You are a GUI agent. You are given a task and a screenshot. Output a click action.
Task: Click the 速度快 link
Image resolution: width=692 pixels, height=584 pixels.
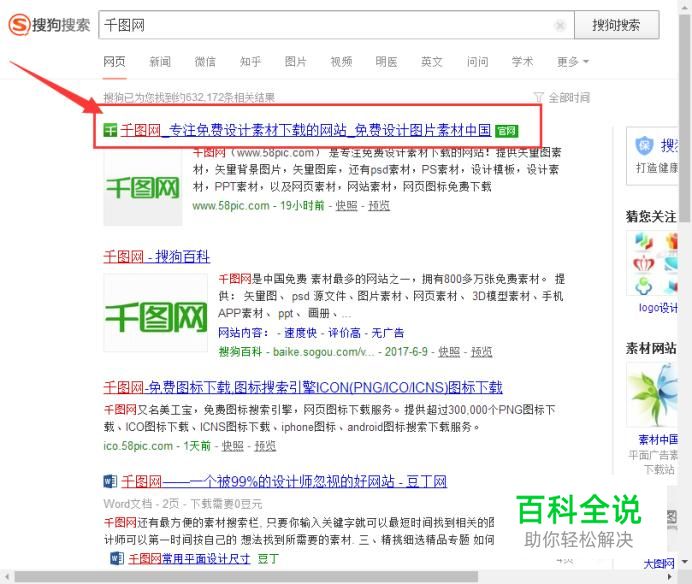[x=301, y=333]
